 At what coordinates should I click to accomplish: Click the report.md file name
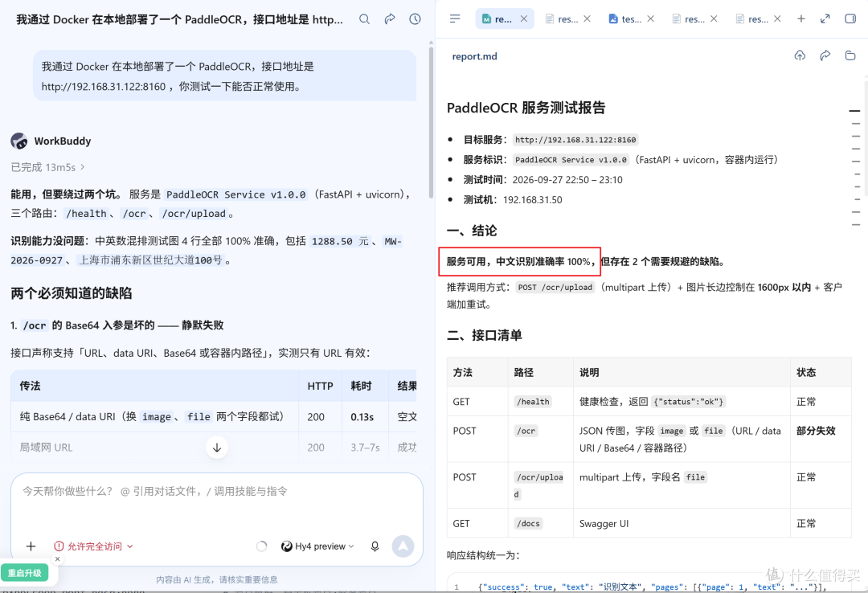click(x=474, y=56)
